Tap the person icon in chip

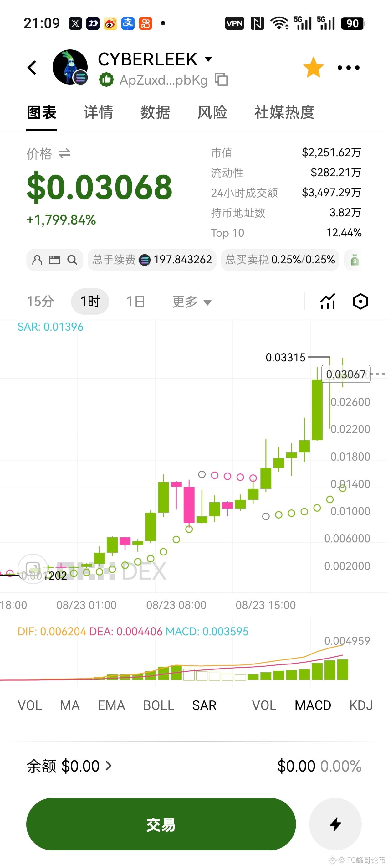tap(37, 260)
